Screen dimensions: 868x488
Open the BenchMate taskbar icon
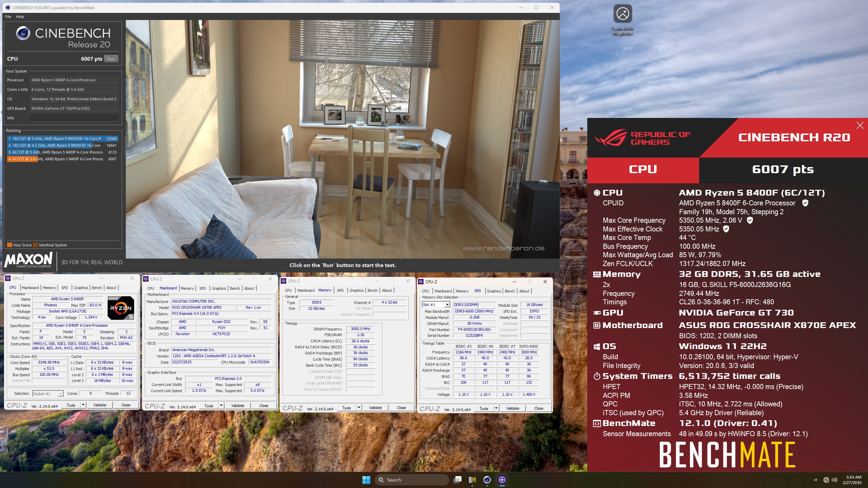pos(472,480)
